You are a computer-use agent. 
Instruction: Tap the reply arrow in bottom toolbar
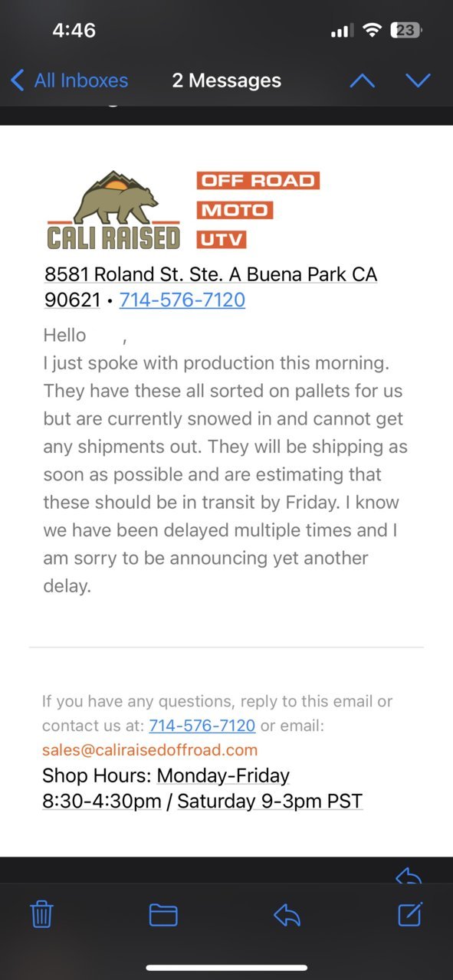click(x=287, y=915)
